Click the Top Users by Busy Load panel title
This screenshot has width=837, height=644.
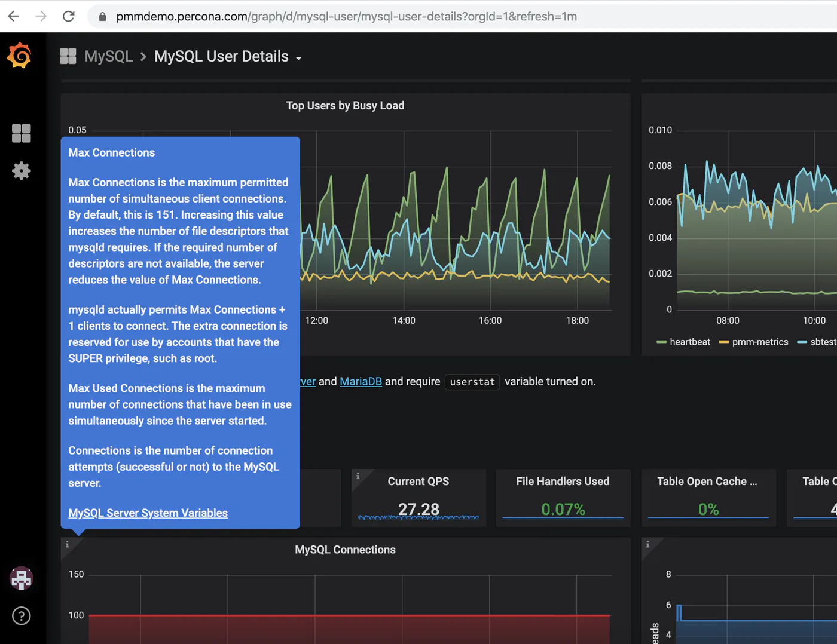click(x=345, y=106)
